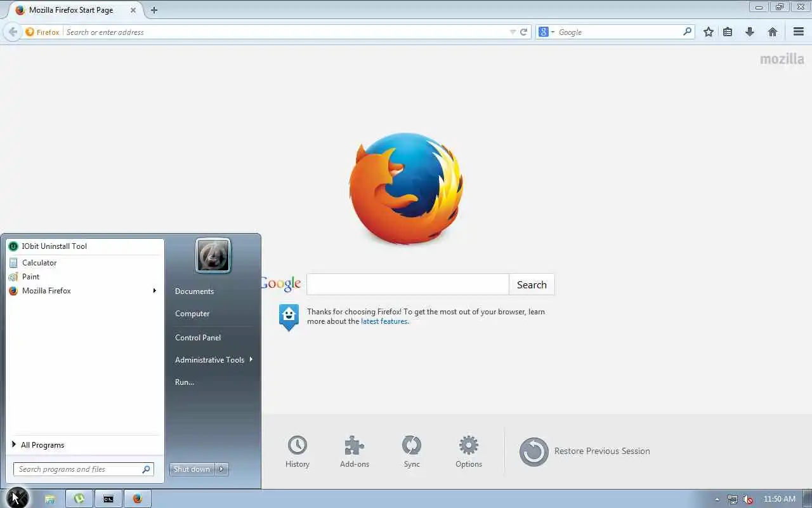Open the Command Prompt taskbar icon
Screen dimensions: 812x508
[108, 499]
